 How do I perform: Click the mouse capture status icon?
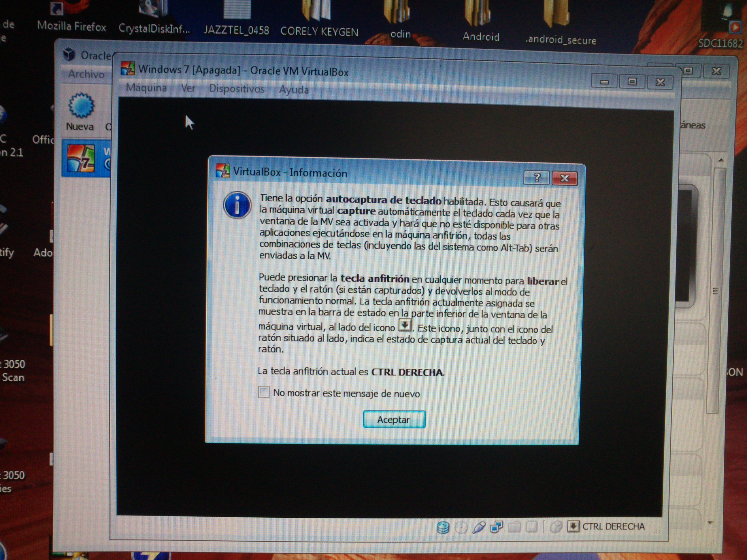pos(556,527)
